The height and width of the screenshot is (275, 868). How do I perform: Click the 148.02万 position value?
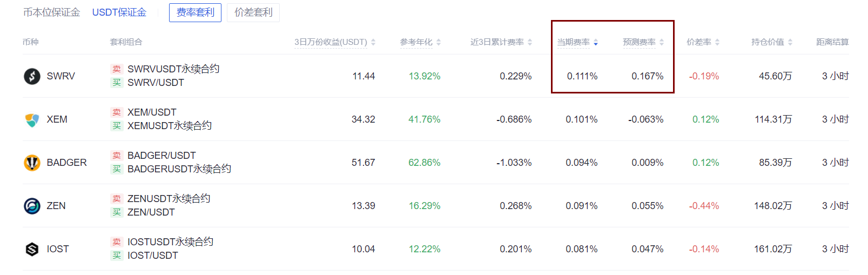(x=773, y=206)
